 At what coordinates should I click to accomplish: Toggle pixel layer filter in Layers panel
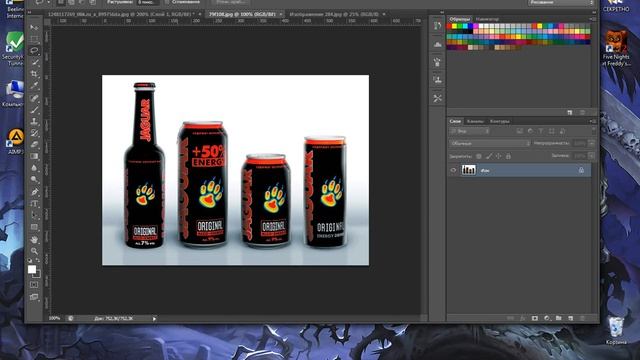[x=520, y=131]
